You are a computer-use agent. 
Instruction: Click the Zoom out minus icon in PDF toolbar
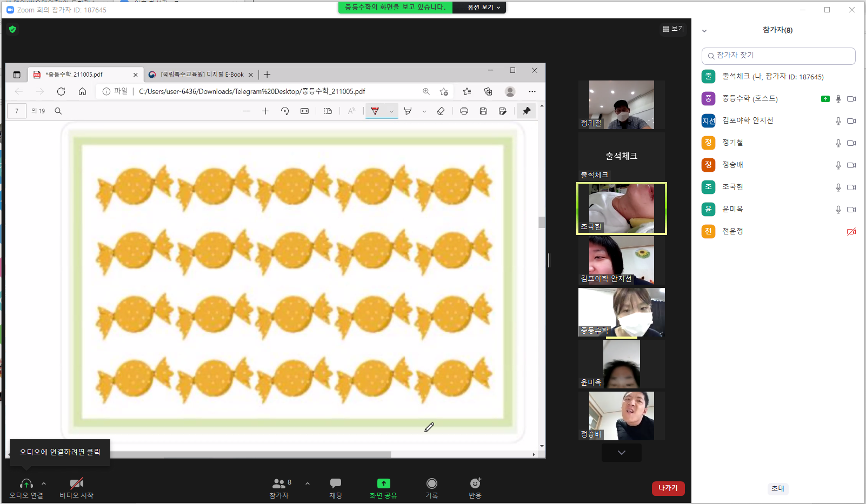(246, 111)
